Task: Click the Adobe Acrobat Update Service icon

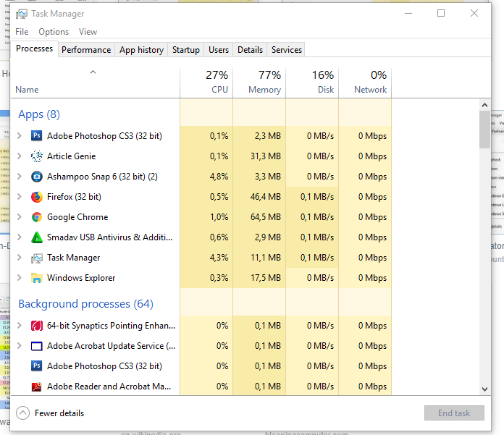Action: (37, 346)
